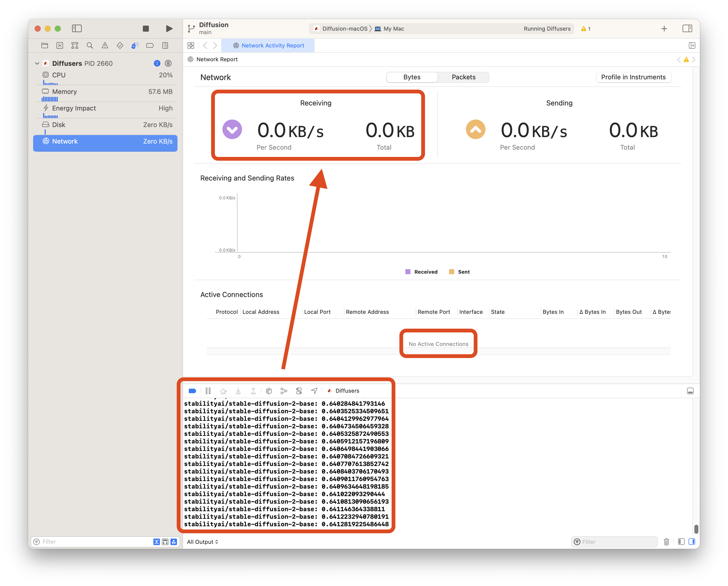Select the Diffusion-macOS scheme
Viewport: 728px width, 586px height.
coord(341,29)
